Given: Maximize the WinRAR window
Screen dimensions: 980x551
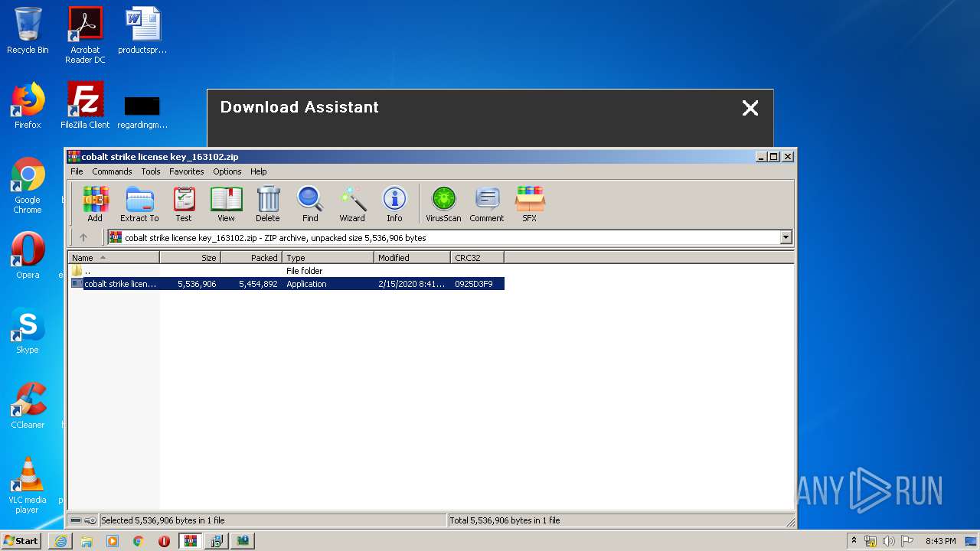Looking at the screenshot, I should [774, 157].
